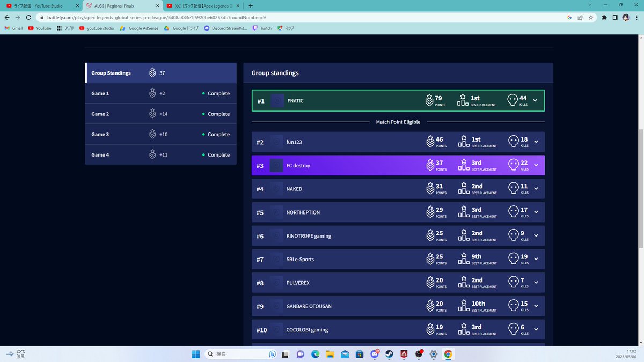Expand the GANBARE OTOUSAN row
The height and width of the screenshot is (362, 644).
(536, 306)
